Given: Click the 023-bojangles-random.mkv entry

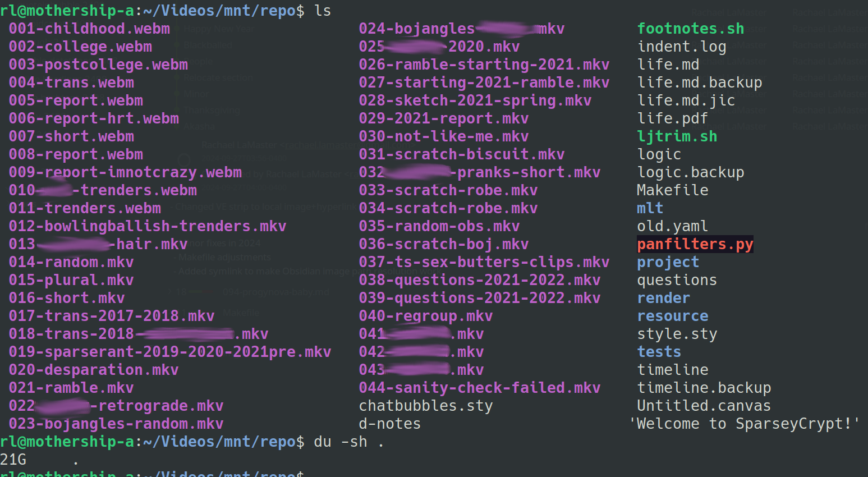Looking at the screenshot, I should (116, 424).
